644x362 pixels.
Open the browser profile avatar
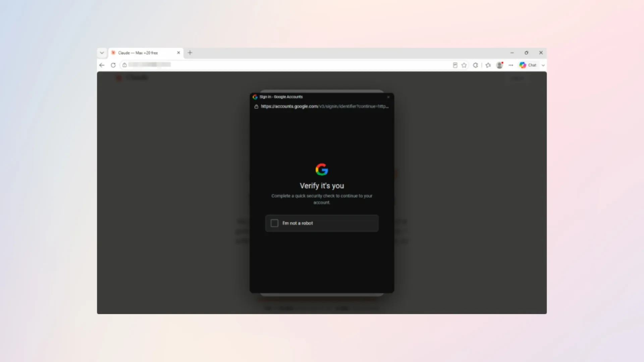[x=499, y=65]
